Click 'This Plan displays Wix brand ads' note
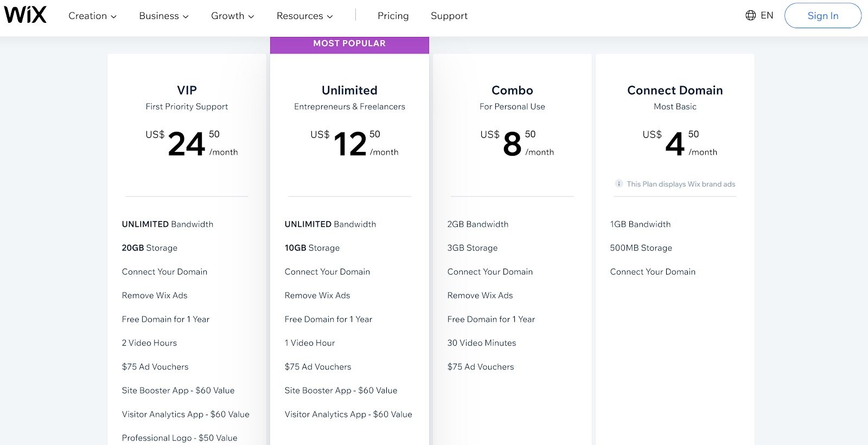The height and width of the screenshot is (445, 868). [x=681, y=184]
